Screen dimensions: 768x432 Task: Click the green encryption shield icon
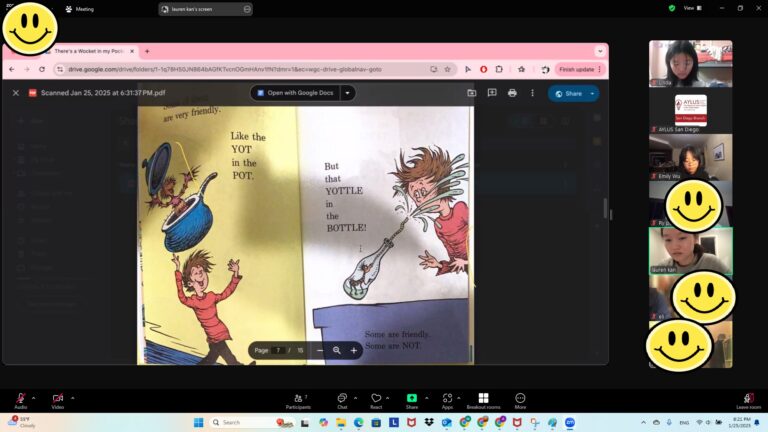[x=672, y=8]
